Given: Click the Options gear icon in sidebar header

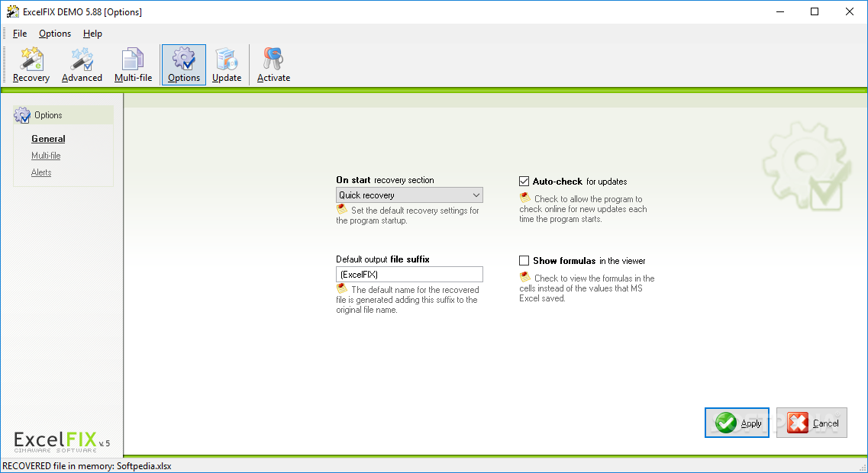Looking at the screenshot, I should tap(22, 115).
